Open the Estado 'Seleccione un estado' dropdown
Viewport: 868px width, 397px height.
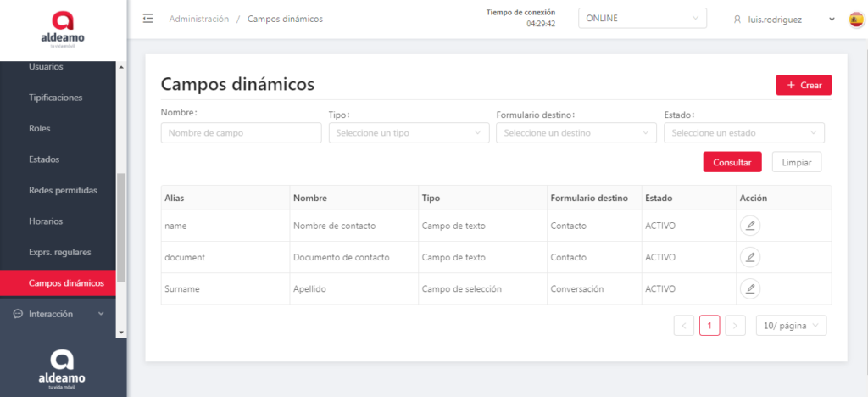pos(743,133)
